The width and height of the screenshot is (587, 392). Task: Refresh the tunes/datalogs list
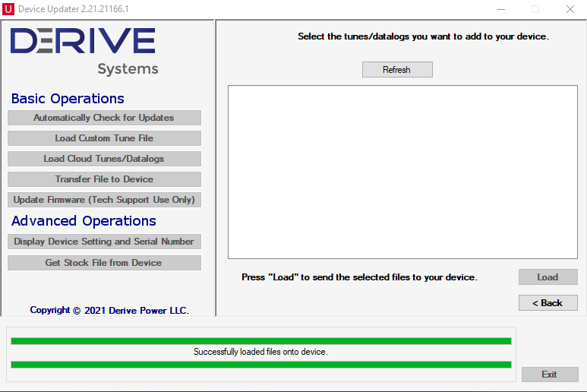pos(397,70)
